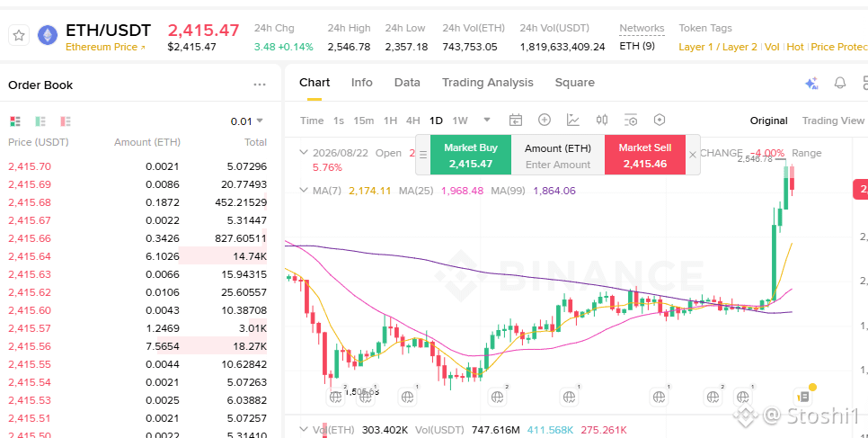
Task: Select ask price 2,415.60 in order book
Action: (30, 310)
